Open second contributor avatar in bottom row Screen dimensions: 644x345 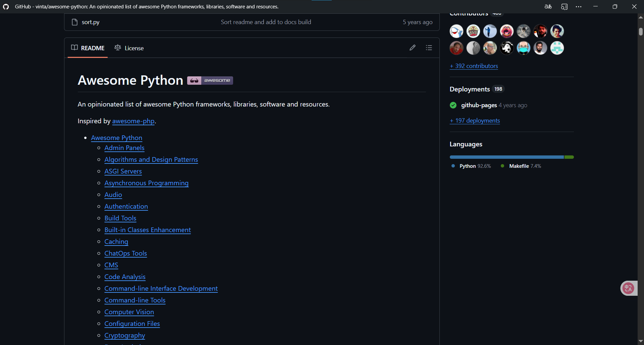[x=473, y=48]
